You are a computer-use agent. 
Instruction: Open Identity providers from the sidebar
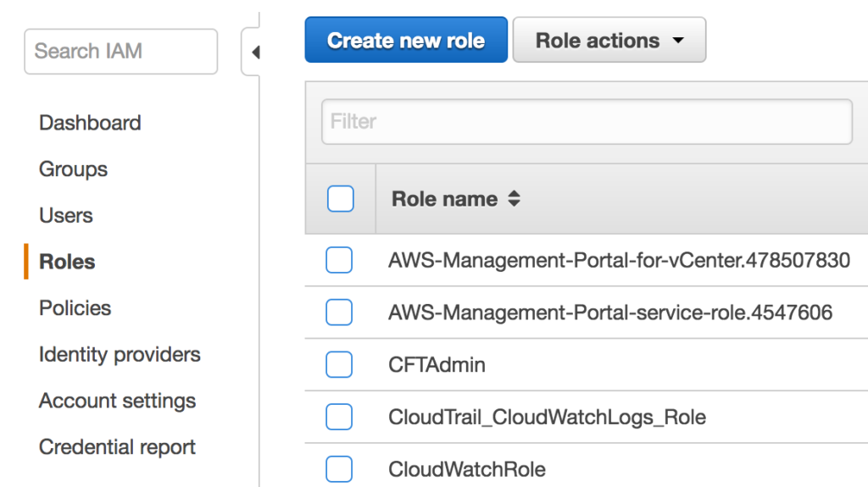coord(120,354)
